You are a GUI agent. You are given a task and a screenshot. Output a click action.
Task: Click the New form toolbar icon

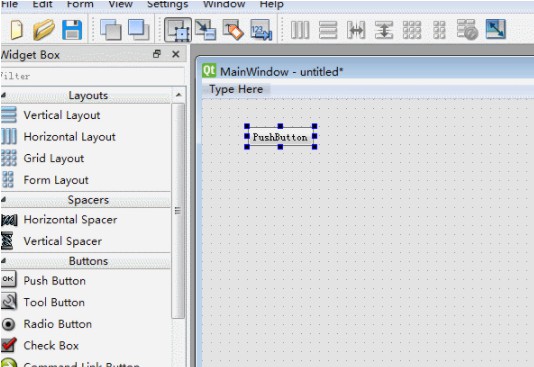point(16,30)
